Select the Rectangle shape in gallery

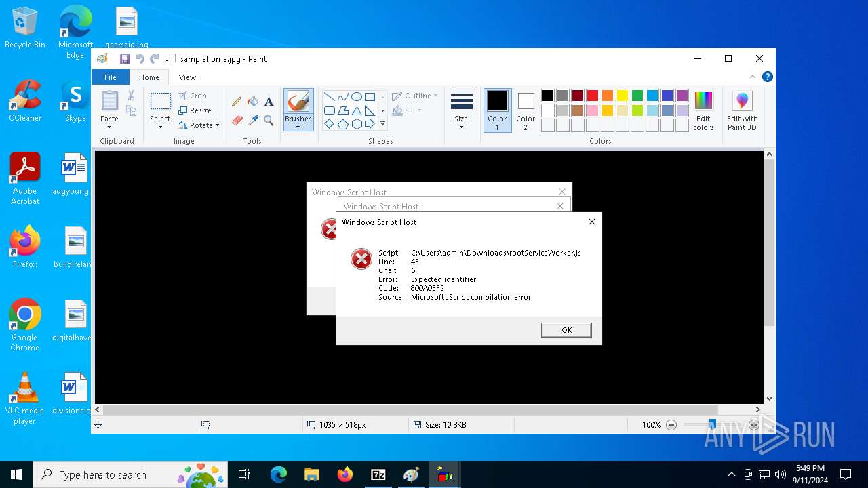(x=370, y=97)
